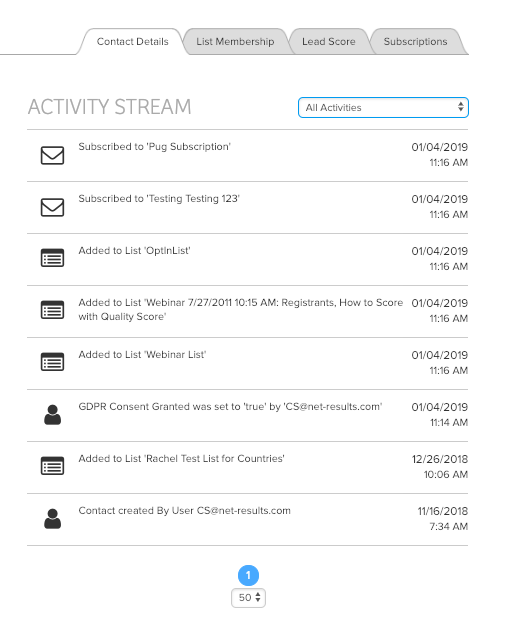Image resolution: width=508 pixels, height=627 pixels.
Task: Click list icon beside 'Webinar List' activity
Action: pos(52,362)
